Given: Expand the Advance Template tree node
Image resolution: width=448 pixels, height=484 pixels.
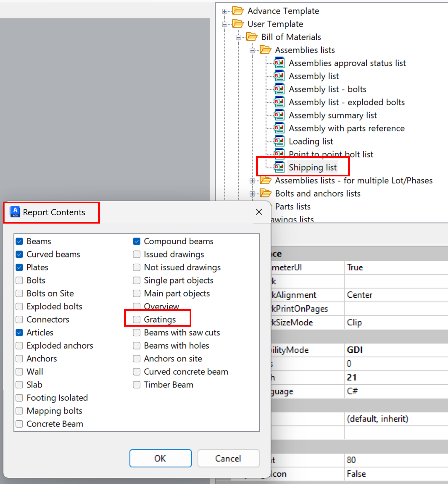Looking at the screenshot, I should (224, 11).
